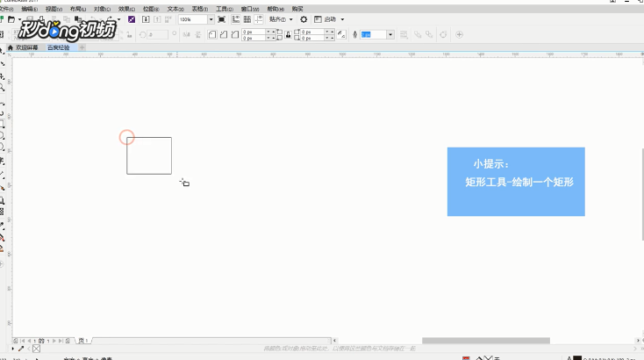Image resolution: width=644 pixels, height=360 pixels.
Task: Open the 视图 (View) menu
Action: pyautogui.click(x=54, y=9)
